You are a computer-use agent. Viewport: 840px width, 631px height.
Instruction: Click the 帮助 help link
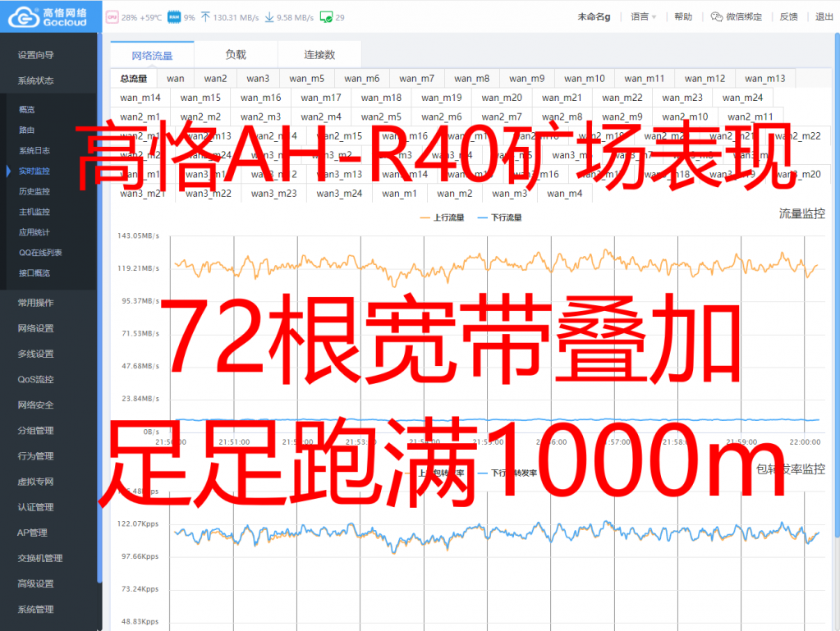tap(683, 16)
